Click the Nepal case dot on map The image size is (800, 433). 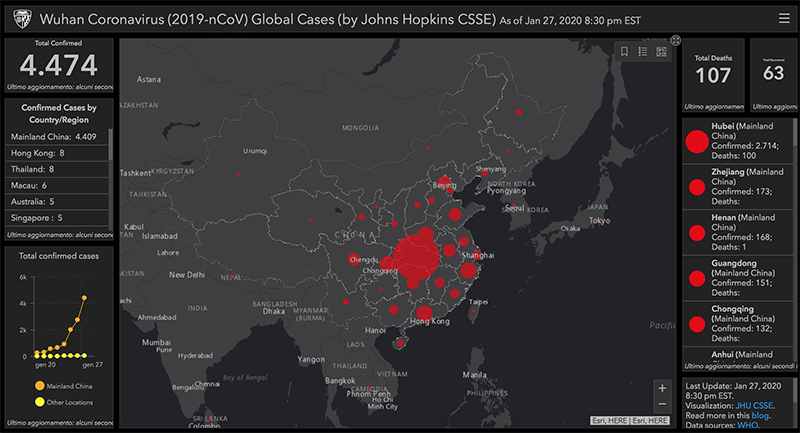[x=231, y=277]
